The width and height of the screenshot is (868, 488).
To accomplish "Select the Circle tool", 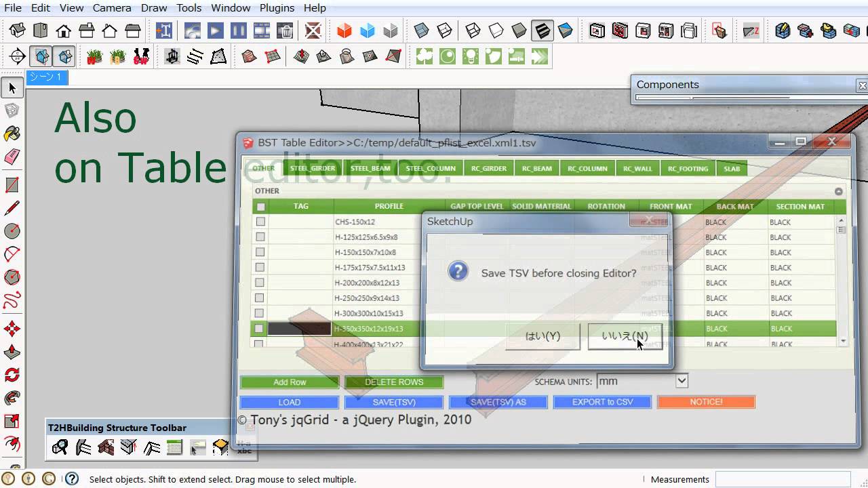I will [12, 231].
